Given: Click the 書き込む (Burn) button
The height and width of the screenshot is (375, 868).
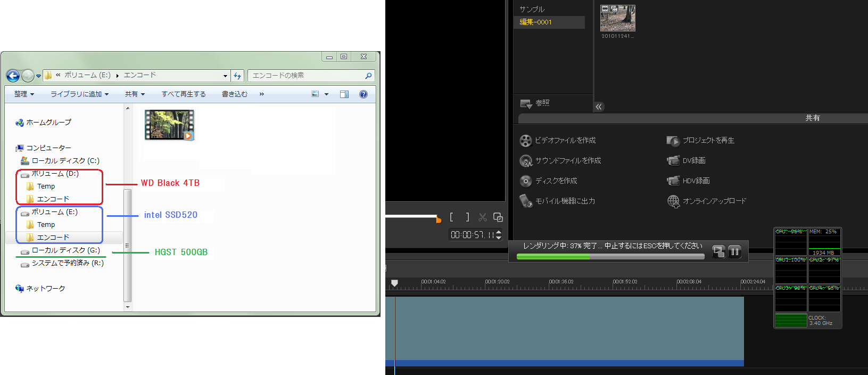Looking at the screenshot, I should [234, 94].
